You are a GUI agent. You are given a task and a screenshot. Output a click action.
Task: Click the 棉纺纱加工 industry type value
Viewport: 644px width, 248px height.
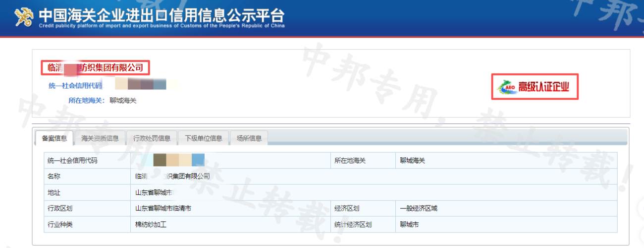pyautogui.click(x=151, y=225)
